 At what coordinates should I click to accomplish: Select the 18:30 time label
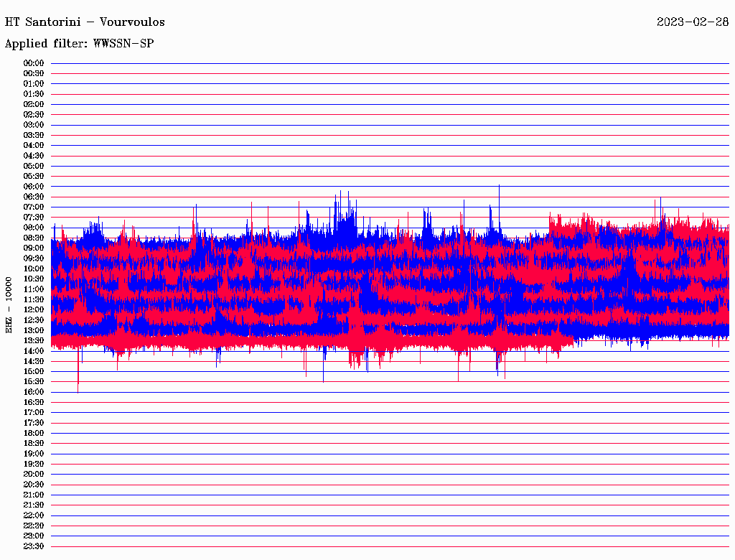(x=34, y=443)
